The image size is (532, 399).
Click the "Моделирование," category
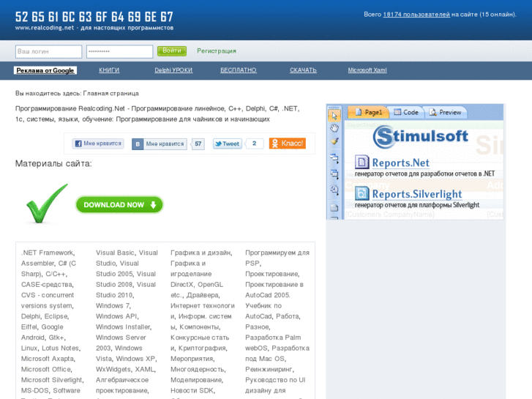tap(197, 380)
